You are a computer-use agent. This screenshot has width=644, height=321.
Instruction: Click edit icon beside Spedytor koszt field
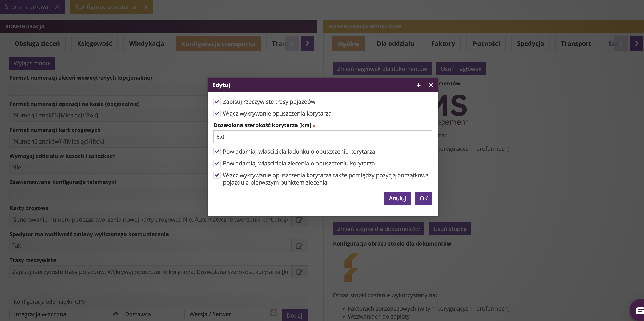pos(299,246)
